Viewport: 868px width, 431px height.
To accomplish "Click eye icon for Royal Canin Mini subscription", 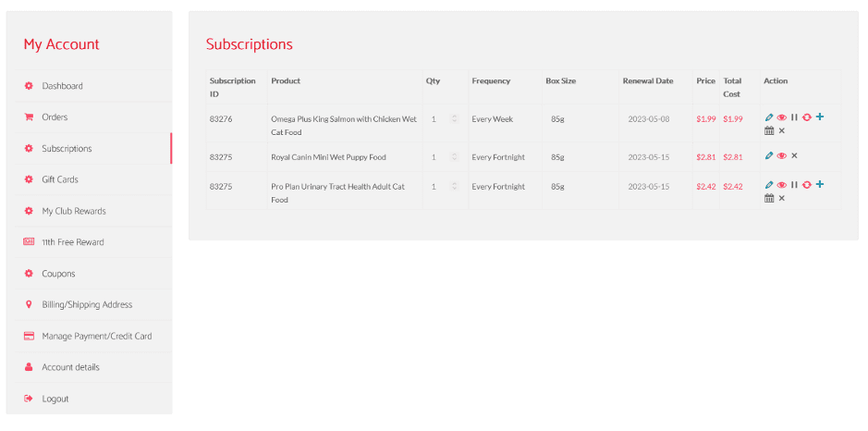I will click(x=782, y=156).
